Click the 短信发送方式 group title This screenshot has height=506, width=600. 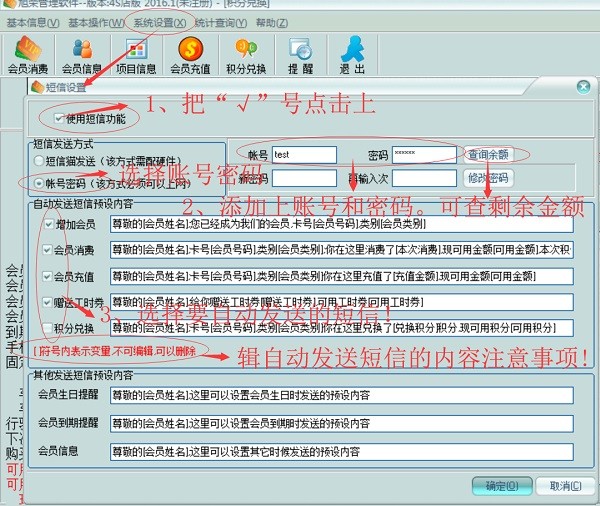(63, 144)
